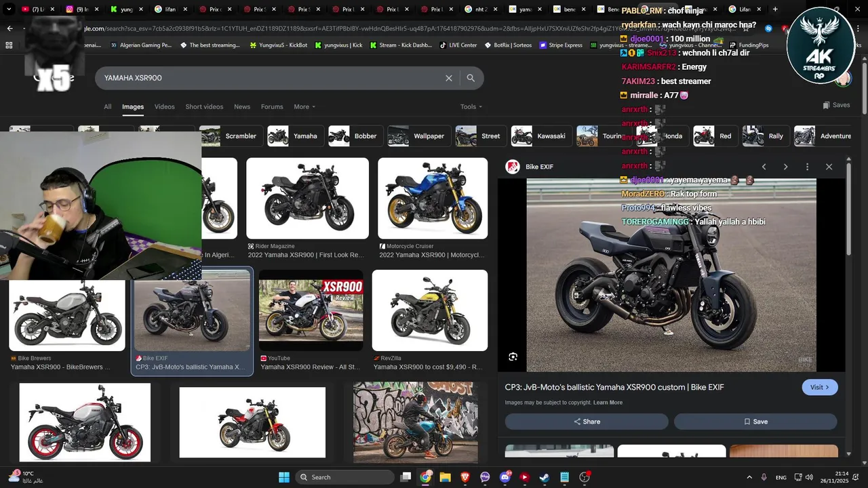Viewport: 868px width, 488px height.
Task: Open Chrome from the taskbar
Action: [x=425, y=477]
